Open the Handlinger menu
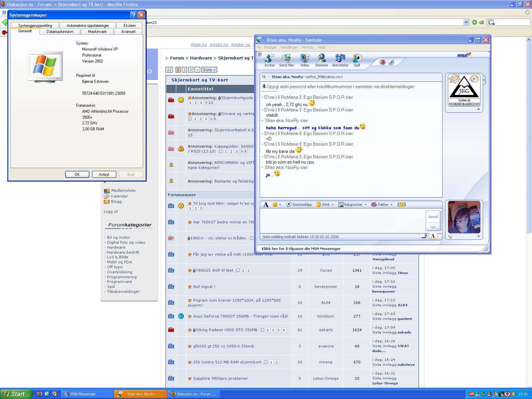Image resolution: width=532 pixels, height=399 pixels. click(x=289, y=47)
